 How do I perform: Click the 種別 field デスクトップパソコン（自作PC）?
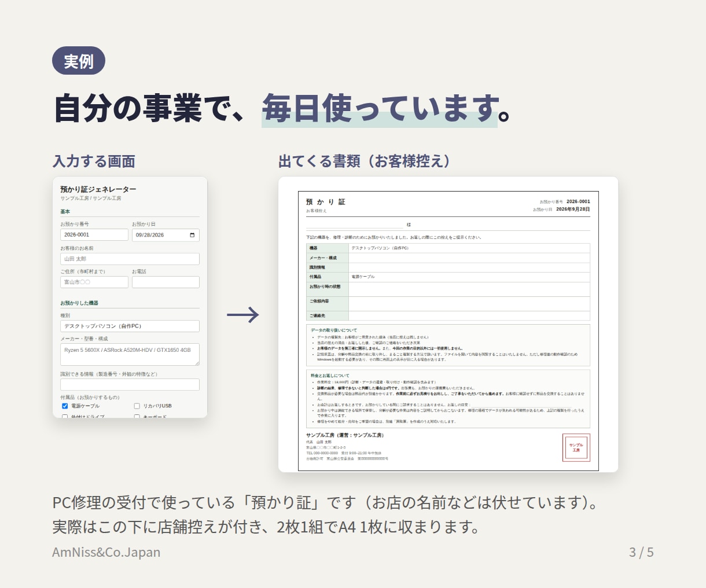click(x=130, y=326)
